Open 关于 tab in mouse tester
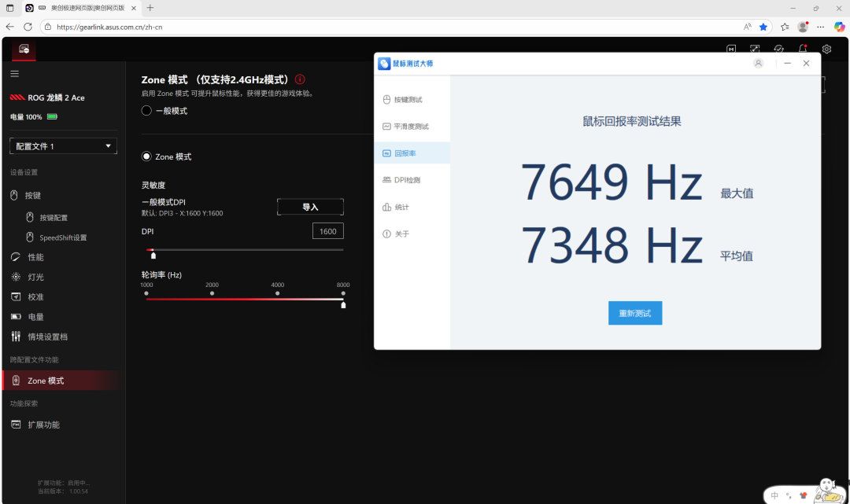Screen dimensions: 850x504 [x=412, y=234]
